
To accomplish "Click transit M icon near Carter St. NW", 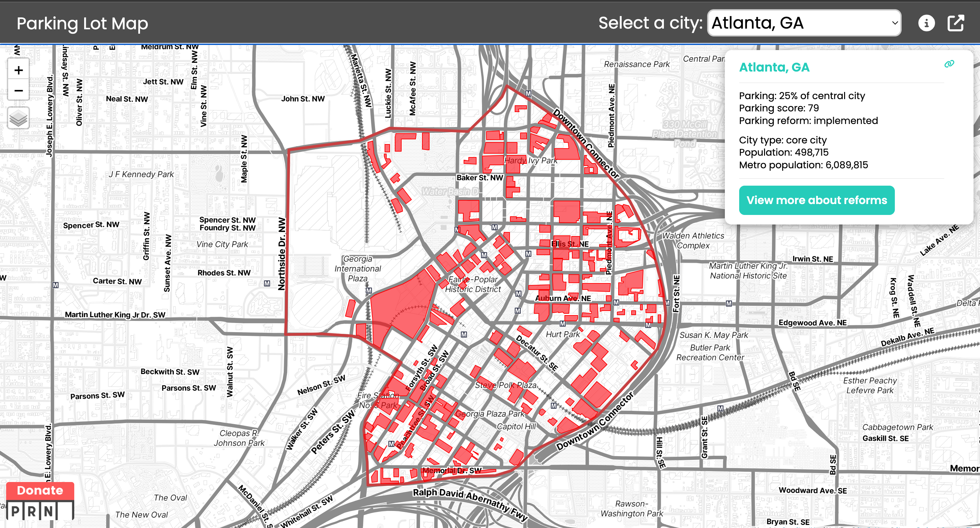I will 56,285.
